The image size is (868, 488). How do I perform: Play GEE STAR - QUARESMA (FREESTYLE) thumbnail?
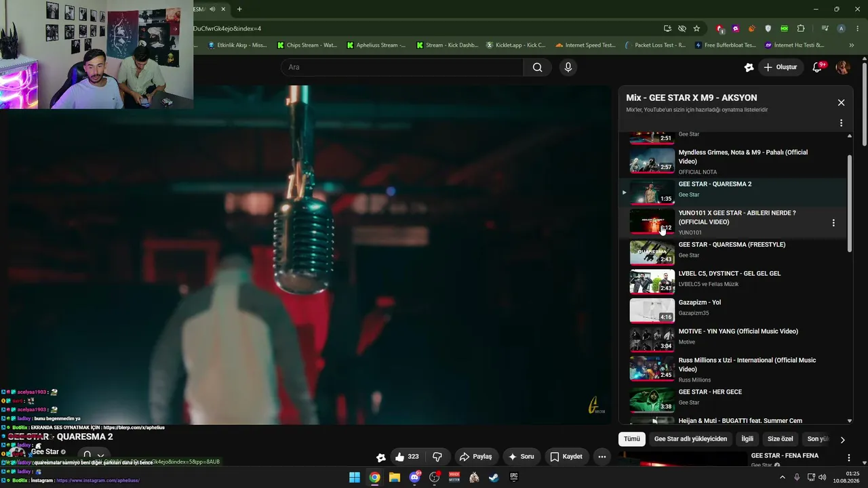coord(652,252)
